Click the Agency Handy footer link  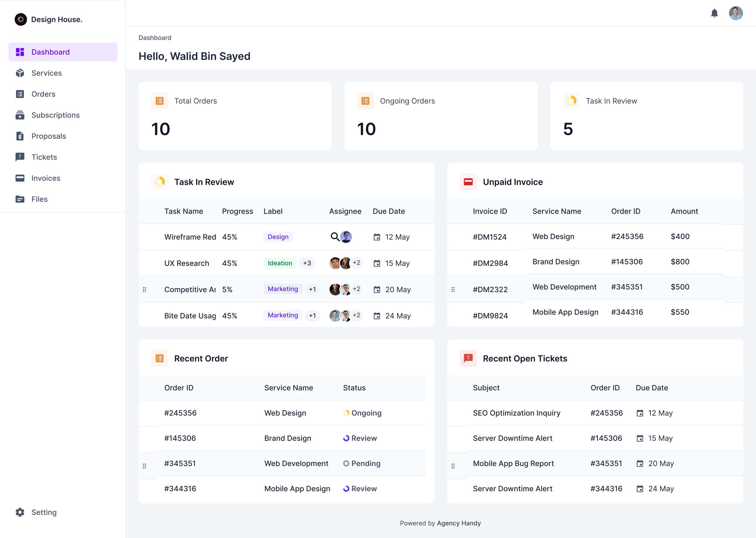pyautogui.click(x=458, y=523)
